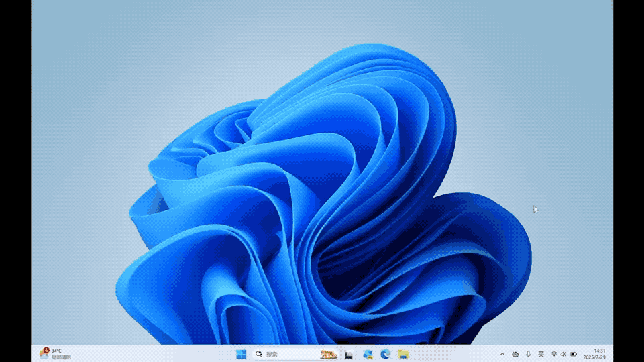Viewport: 644px width, 362px height.
Task: Click the battery status icon
Action: pos(574,354)
